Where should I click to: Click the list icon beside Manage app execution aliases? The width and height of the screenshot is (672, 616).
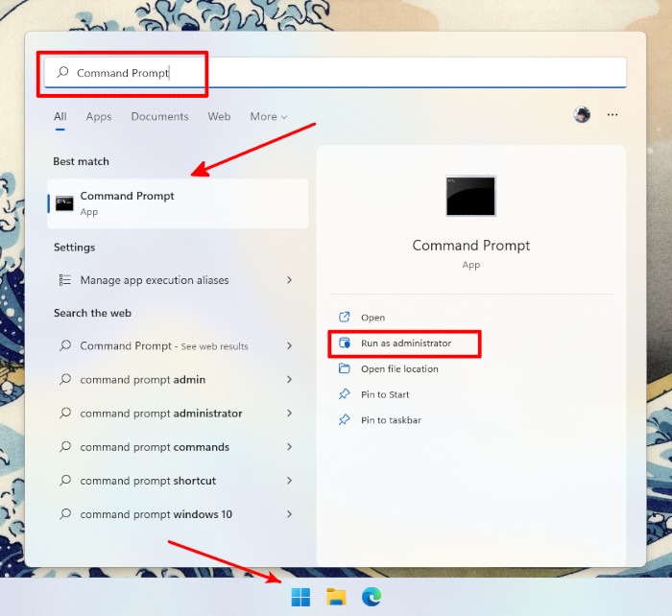(x=64, y=280)
